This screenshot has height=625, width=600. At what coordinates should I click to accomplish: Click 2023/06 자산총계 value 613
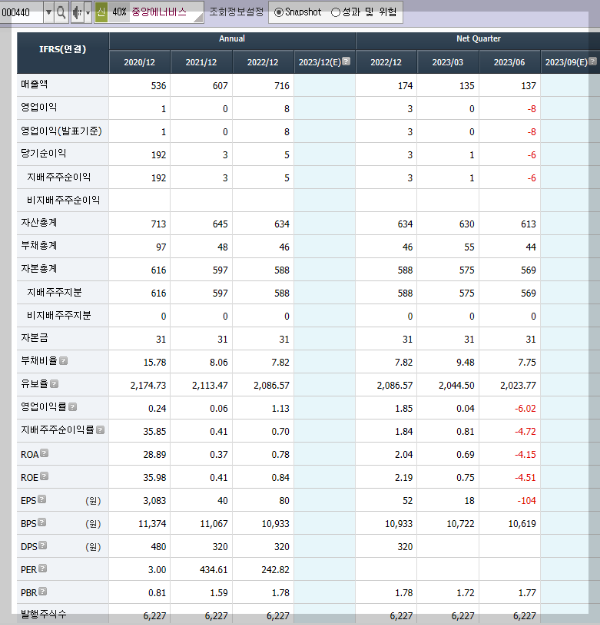pyautogui.click(x=528, y=224)
